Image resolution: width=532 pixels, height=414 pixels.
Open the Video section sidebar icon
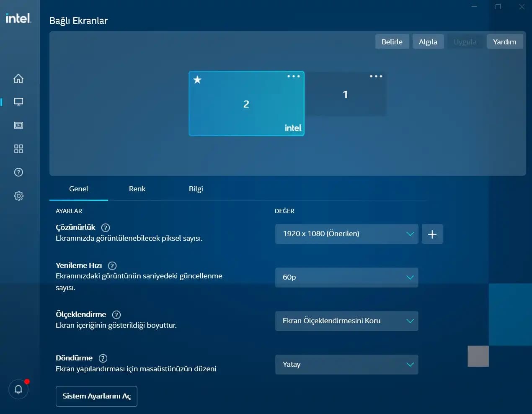click(x=18, y=125)
